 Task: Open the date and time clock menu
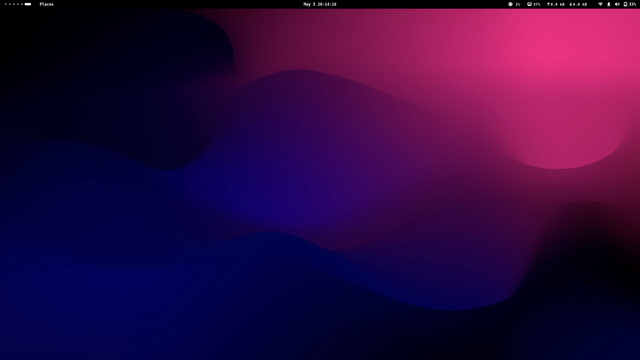point(320,4)
